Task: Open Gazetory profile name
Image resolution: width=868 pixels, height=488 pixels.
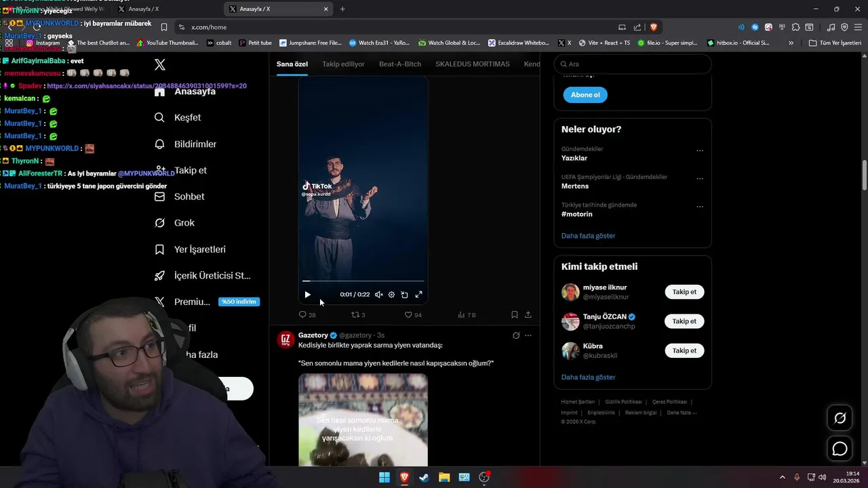Action: pos(313,335)
